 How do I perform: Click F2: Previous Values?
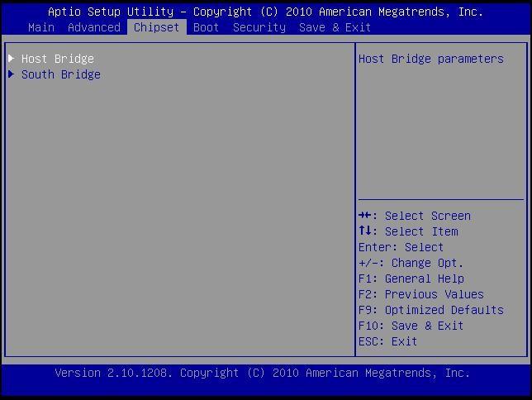pos(420,294)
